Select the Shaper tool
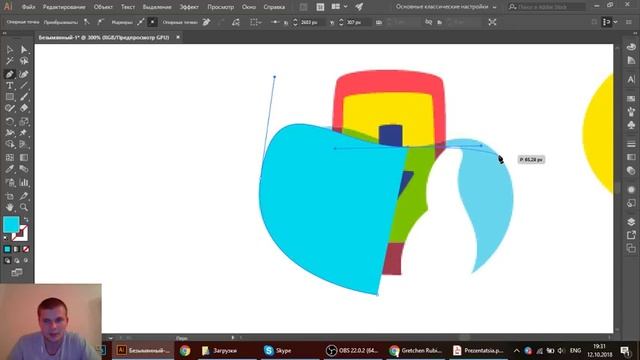Image resolution: width=640 pixels, height=360 pixels. [10, 108]
